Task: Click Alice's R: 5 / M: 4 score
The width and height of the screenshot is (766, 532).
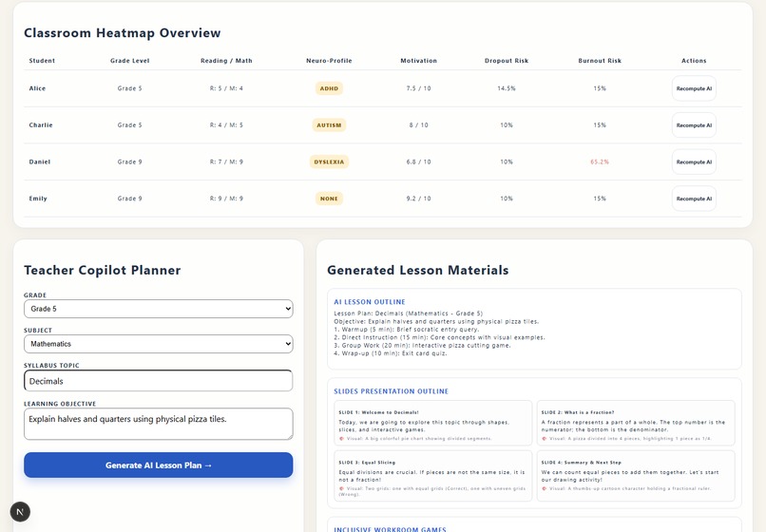Action: (226, 88)
